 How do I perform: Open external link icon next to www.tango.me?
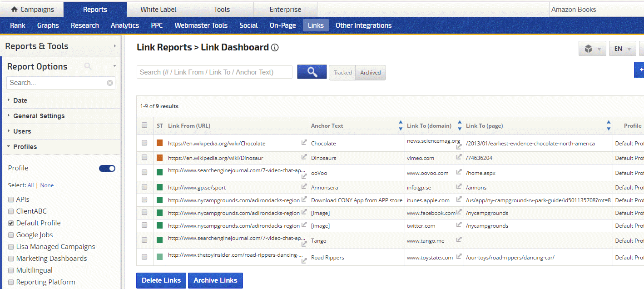point(459,239)
